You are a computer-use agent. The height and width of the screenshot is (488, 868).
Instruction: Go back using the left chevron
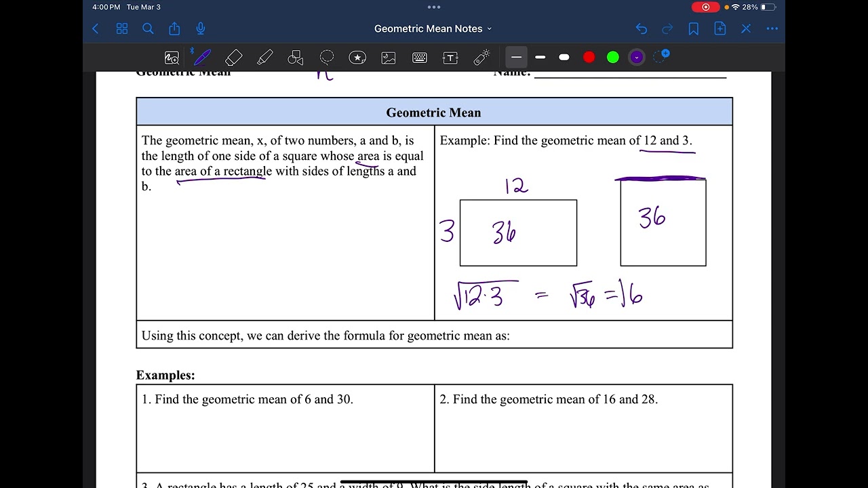click(x=96, y=28)
